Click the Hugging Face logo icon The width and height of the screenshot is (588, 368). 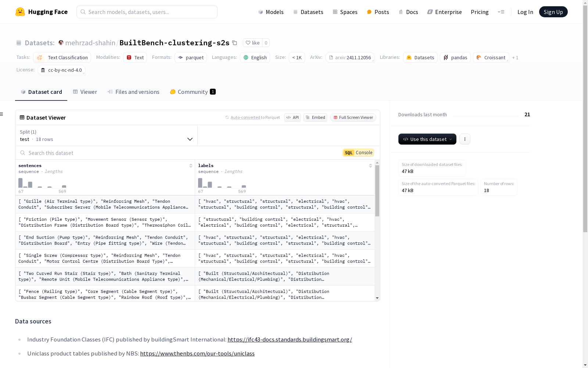coord(20,12)
